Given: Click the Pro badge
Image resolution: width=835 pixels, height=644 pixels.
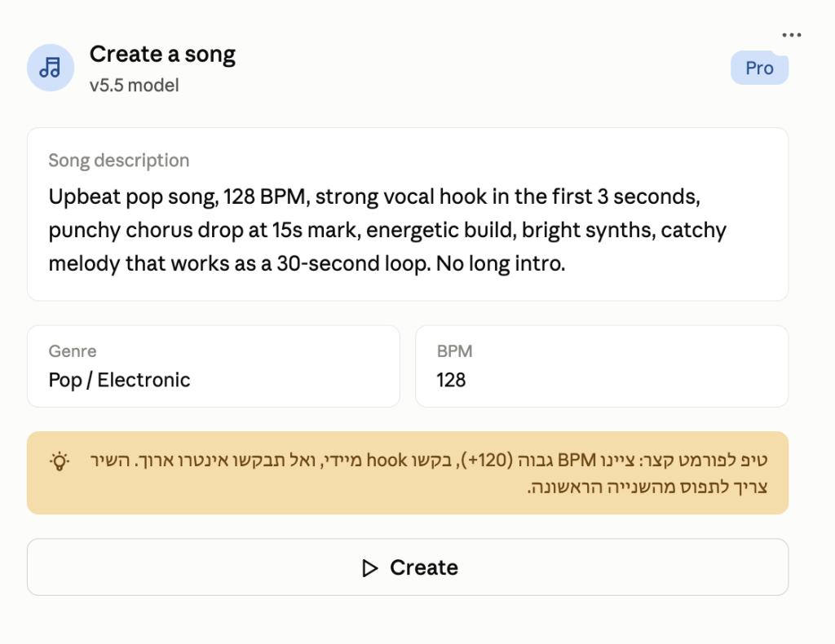Looking at the screenshot, I should pos(759,68).
